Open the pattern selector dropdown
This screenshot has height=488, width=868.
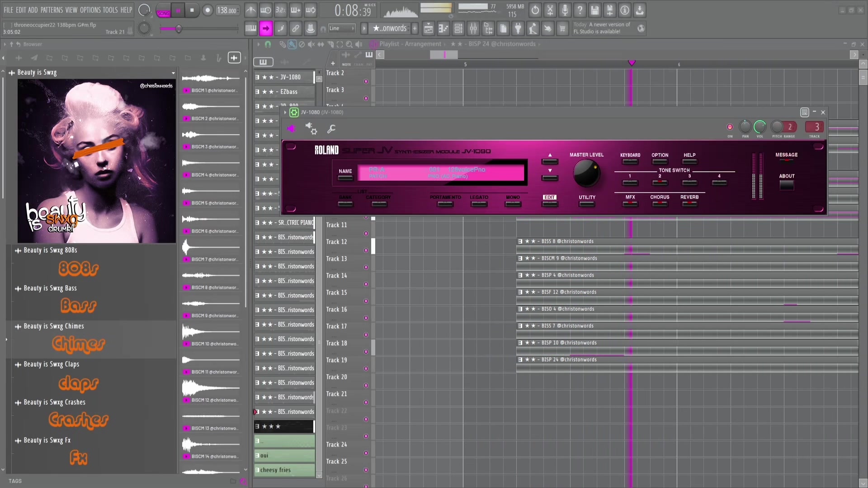pyautogui.click(x=389, y=28)
